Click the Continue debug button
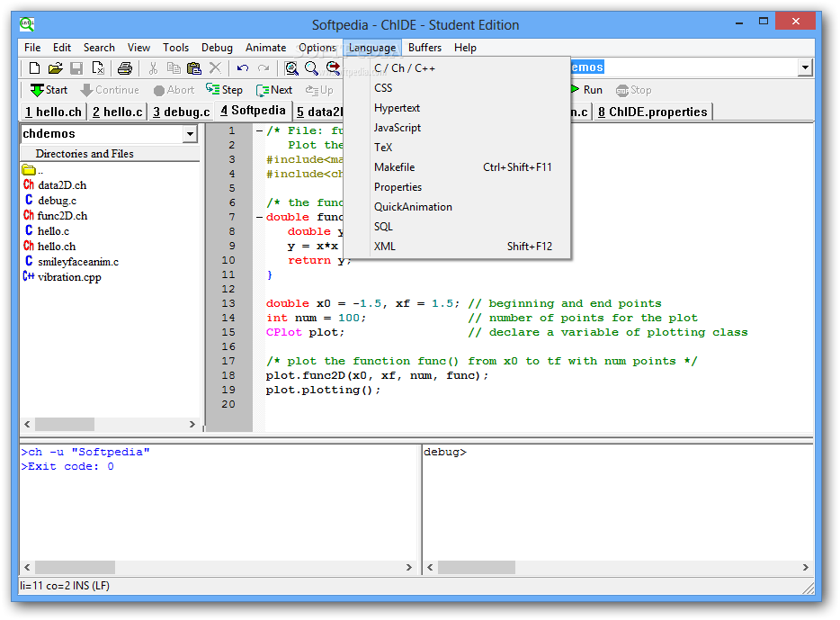Image resolution: width=840 pixels, height=620 pixels. point(110,90)
